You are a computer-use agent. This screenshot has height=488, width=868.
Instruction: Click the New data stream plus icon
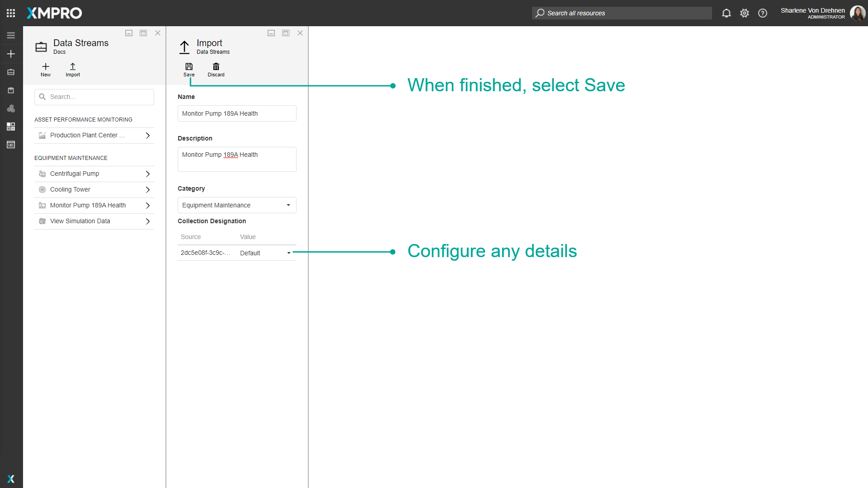[46, 67]
